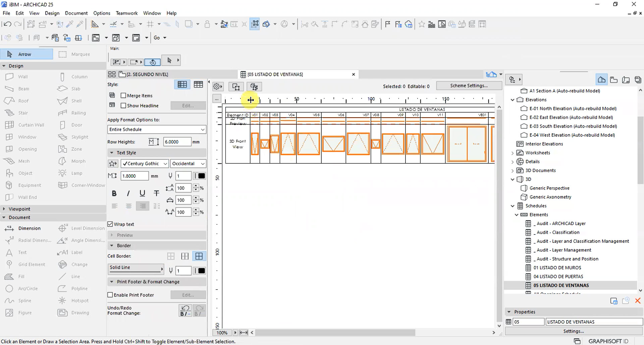Image resolution: width=644 pixels, height=345 pixels.
Task: Open the Options menu
Action: tap(101, 13)
